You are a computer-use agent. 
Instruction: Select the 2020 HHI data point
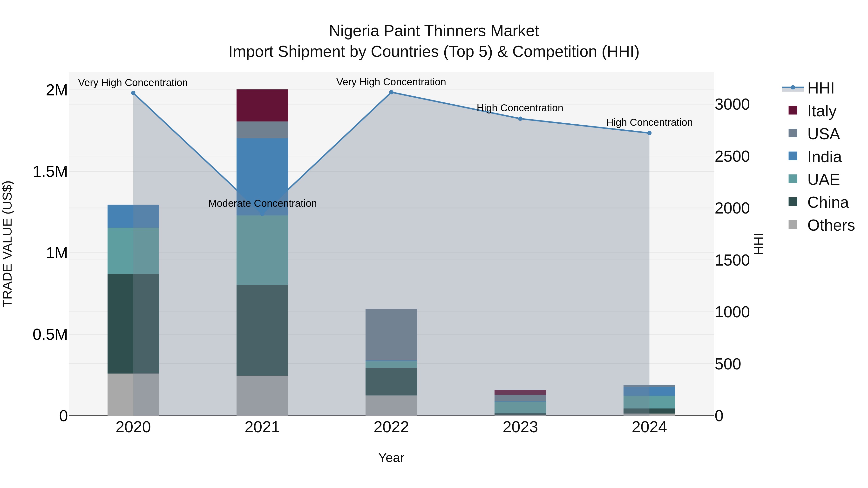pyautogui.click(x=133, y=93)
